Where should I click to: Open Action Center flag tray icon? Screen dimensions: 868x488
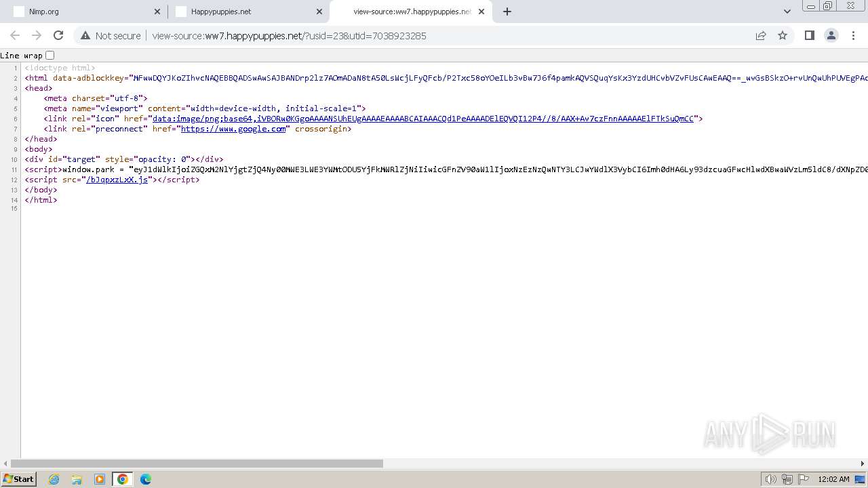click(804, 479)
